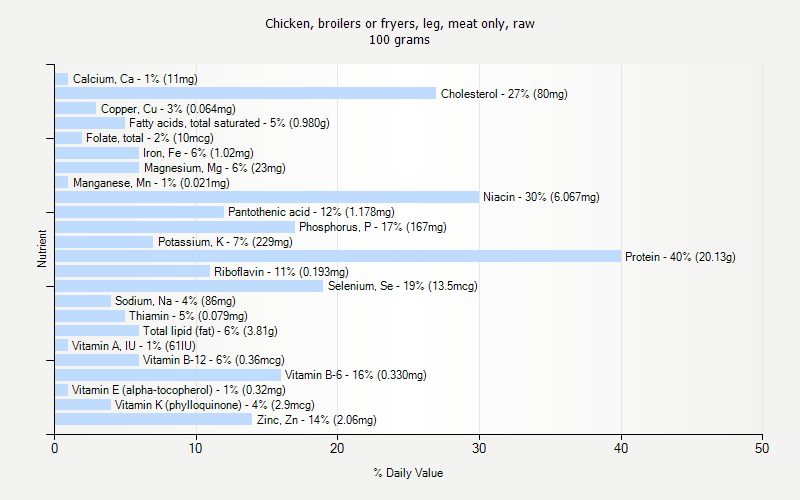Click the Vitamin B-6 bar
The image size is (800, 500).
click(168, 375)
